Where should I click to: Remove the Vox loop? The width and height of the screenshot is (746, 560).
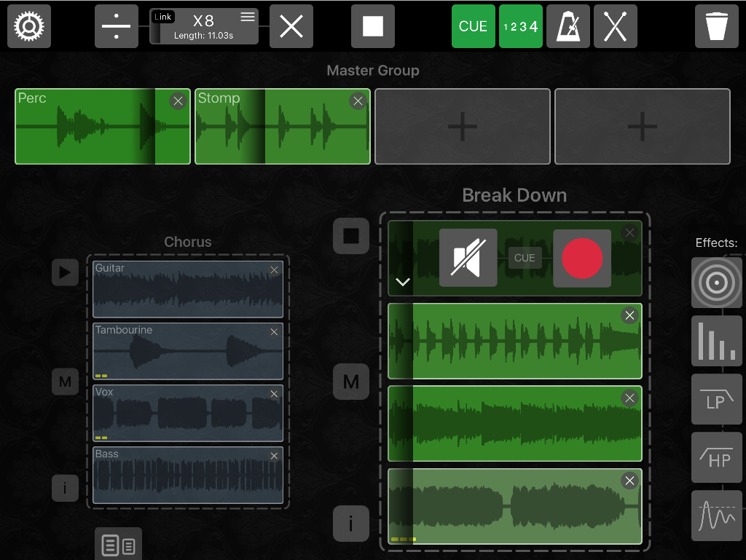(x=274, y=394)
